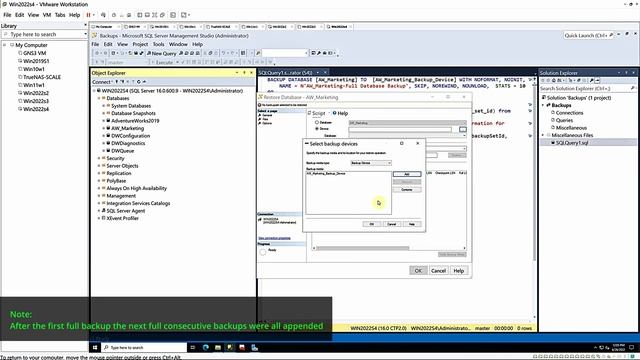Open the SSMS Tools menu
640x360 pixels.
pos(158,44)
